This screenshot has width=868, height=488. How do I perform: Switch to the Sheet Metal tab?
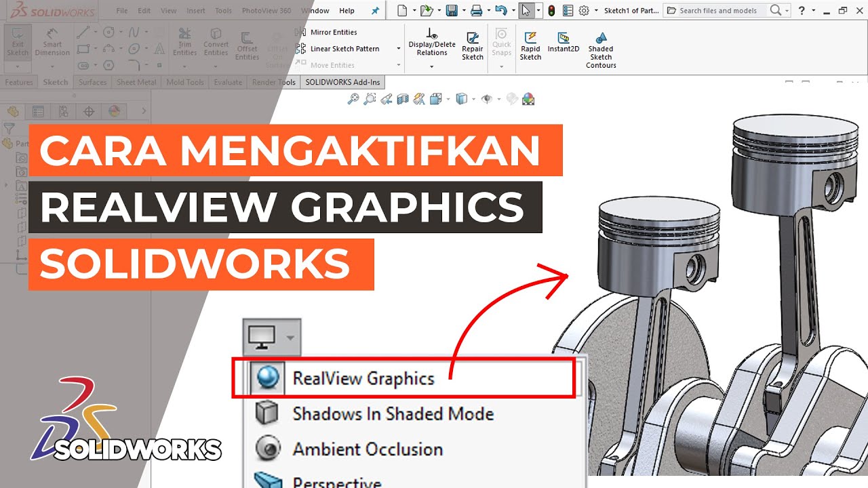136,82
